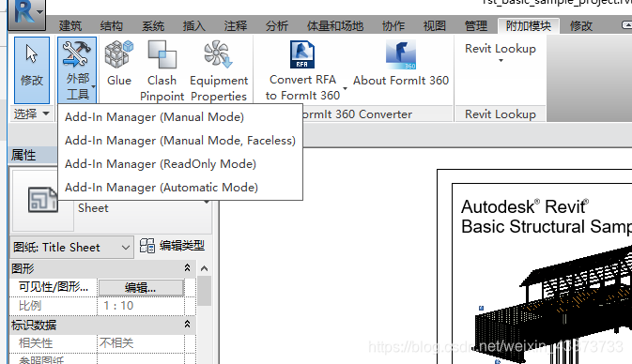
Task: Open the Clash Pinpoint tool
Action: click(162, 70)
